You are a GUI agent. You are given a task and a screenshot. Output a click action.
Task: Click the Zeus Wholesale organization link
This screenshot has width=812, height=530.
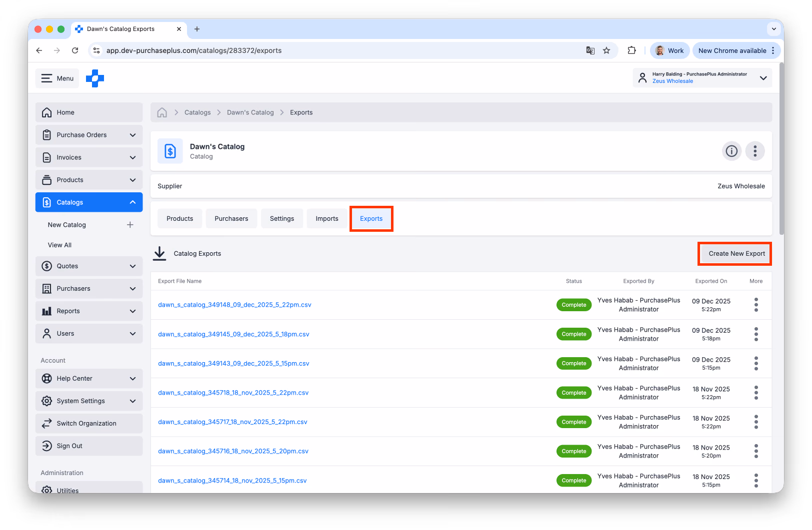pyautogui.click(x=672, y=81)
